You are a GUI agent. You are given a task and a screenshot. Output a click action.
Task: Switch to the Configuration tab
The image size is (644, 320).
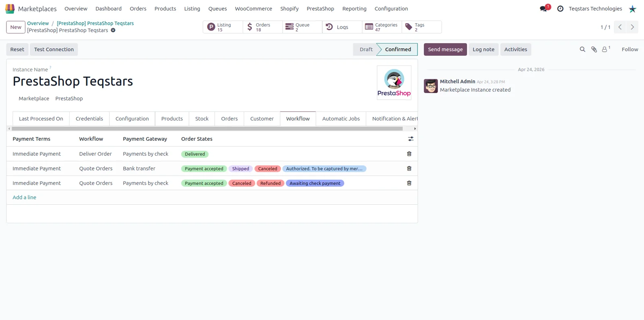point(132,118)
